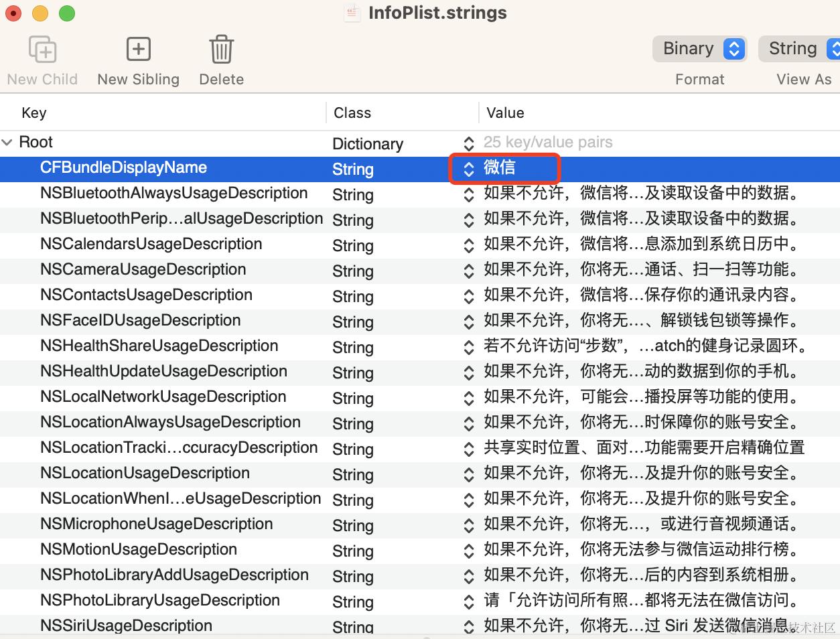Open class stepper for NSMicrophoneUsageDescription row
This screenshot has width=840, height=639.
click(469, 525)
